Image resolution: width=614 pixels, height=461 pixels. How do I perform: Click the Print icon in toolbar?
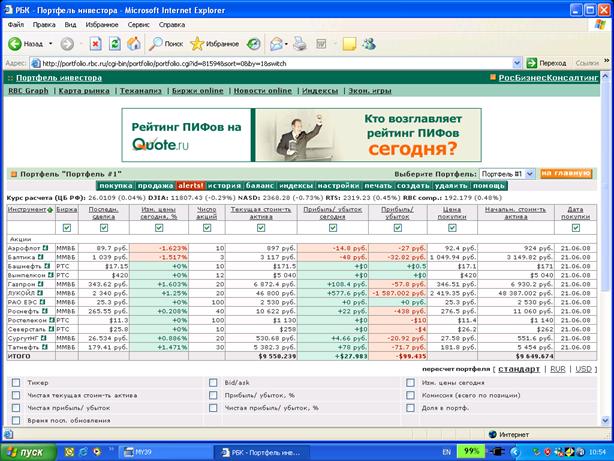[x=300, y=44]
